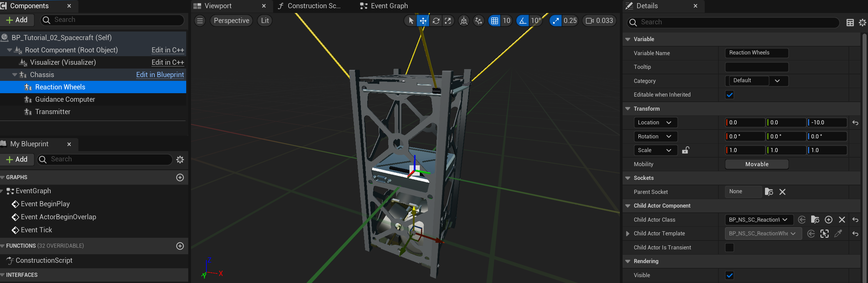Click Edit in Blueprint link for Chassis

pyautogui.click(x=160, y=75)
